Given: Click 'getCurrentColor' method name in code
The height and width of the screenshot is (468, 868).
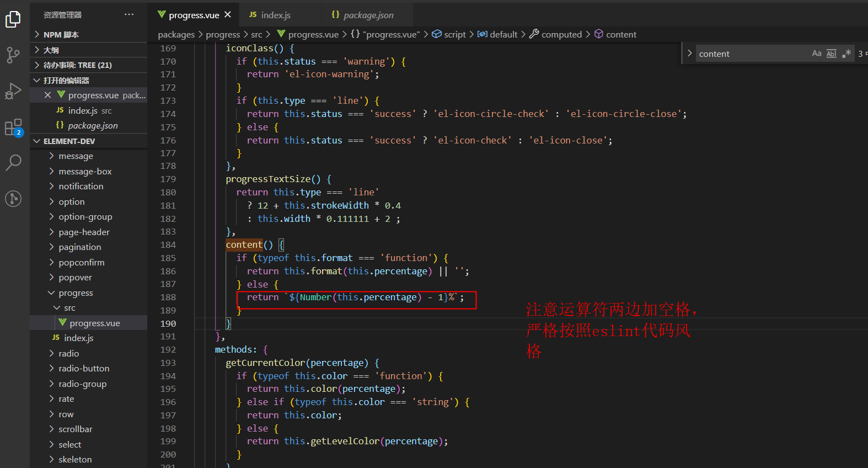Looking at the screenshot, I should pyautogui.click(x=265, y=363).
